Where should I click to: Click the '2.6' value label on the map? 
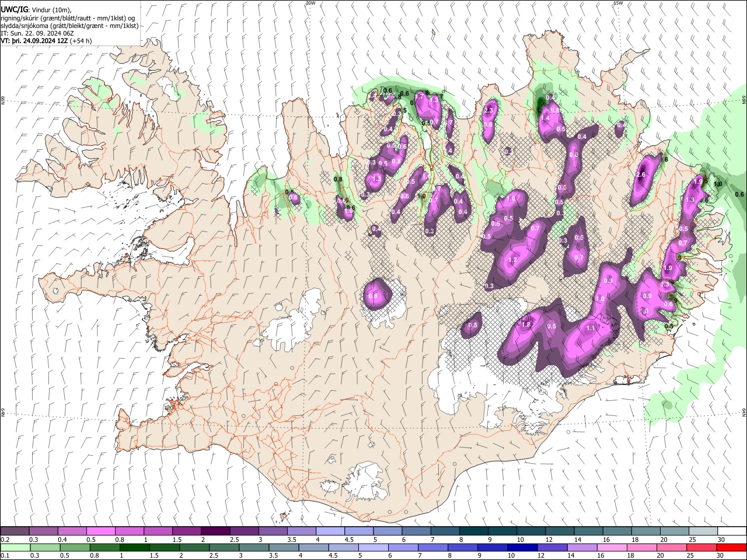click(x=641, y=175)
